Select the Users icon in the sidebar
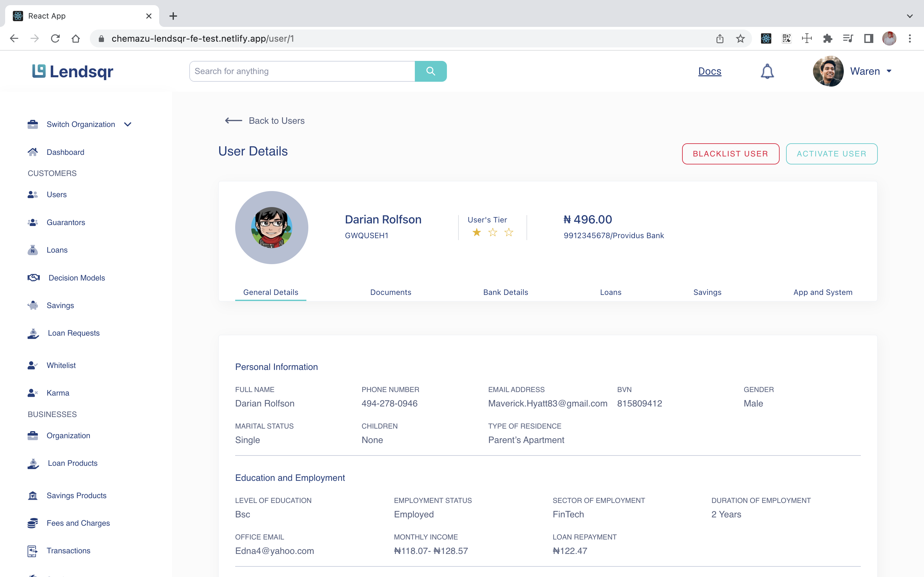Screen dimensions: 924x577 click(32, 194)
